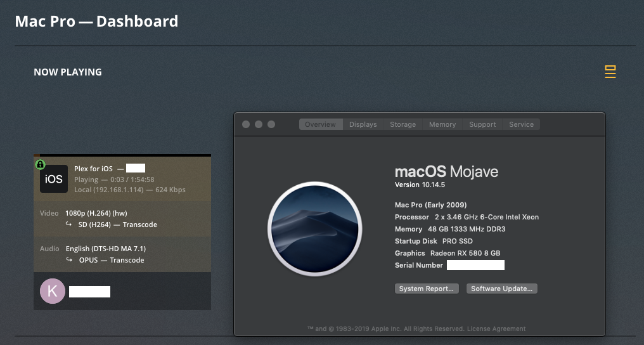Click the 'Mac Pro — Dashboard' page title

click(x=96, y=22)
